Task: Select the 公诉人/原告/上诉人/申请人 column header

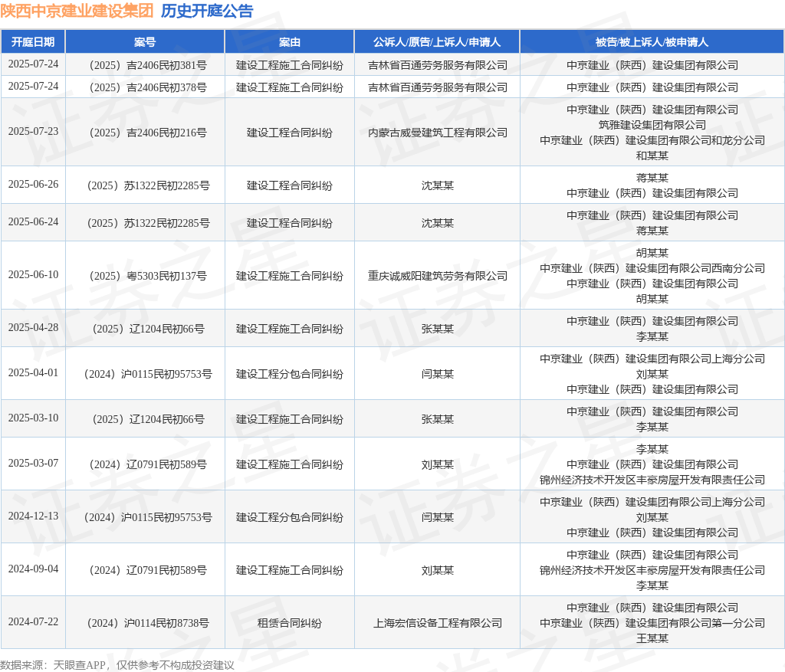Action: pyautogui.click(x=437, y=42)
